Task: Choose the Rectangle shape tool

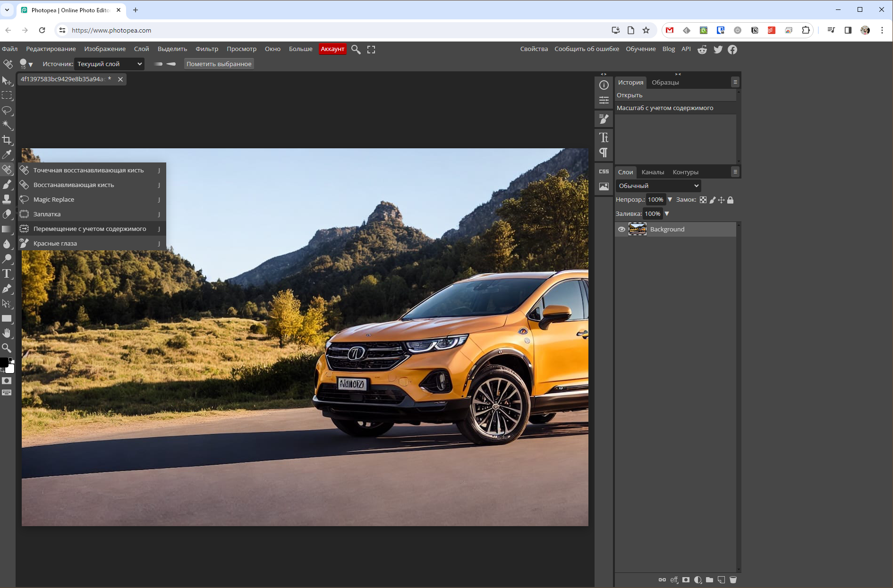Action: click(7, 318)
